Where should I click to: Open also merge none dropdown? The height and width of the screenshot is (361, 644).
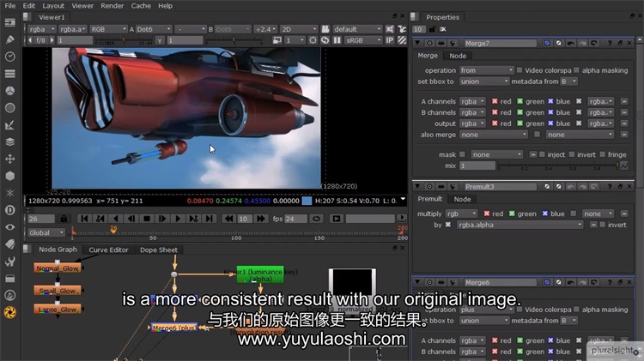coord(493,135)
